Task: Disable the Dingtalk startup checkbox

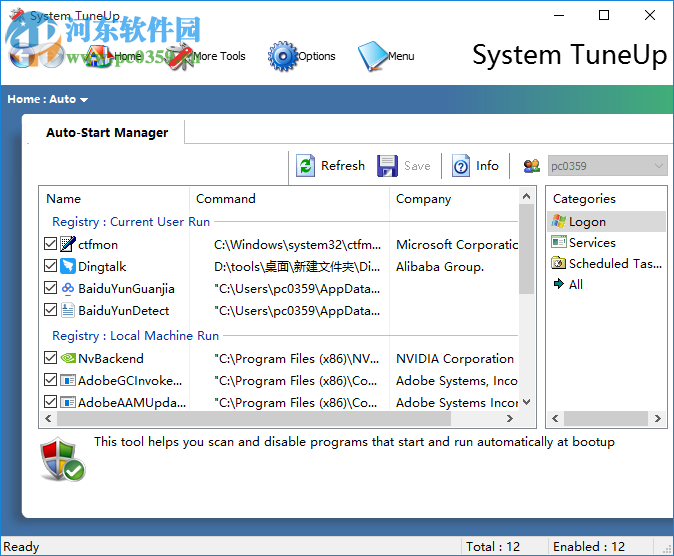Action: point(50,266)
